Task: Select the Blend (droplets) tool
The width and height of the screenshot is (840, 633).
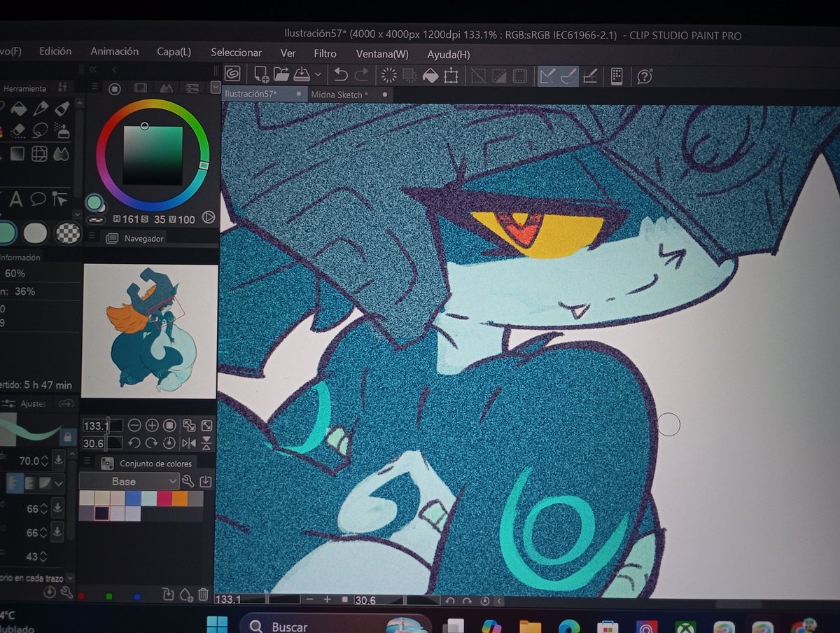Action: point(62,153)
